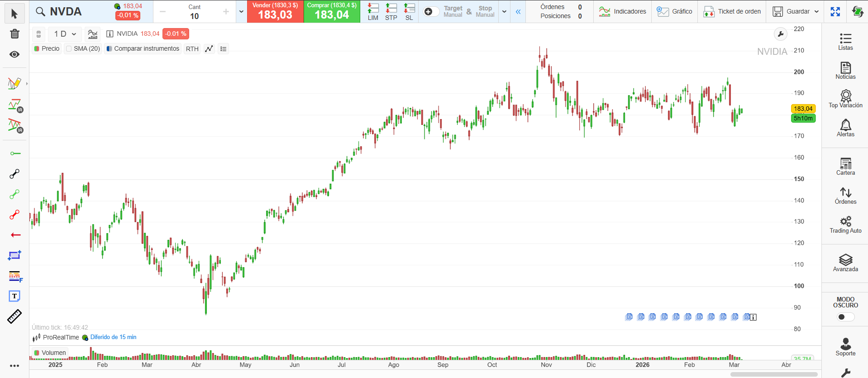
Task: Select the red arrow drawing tool
Action: 15,235
